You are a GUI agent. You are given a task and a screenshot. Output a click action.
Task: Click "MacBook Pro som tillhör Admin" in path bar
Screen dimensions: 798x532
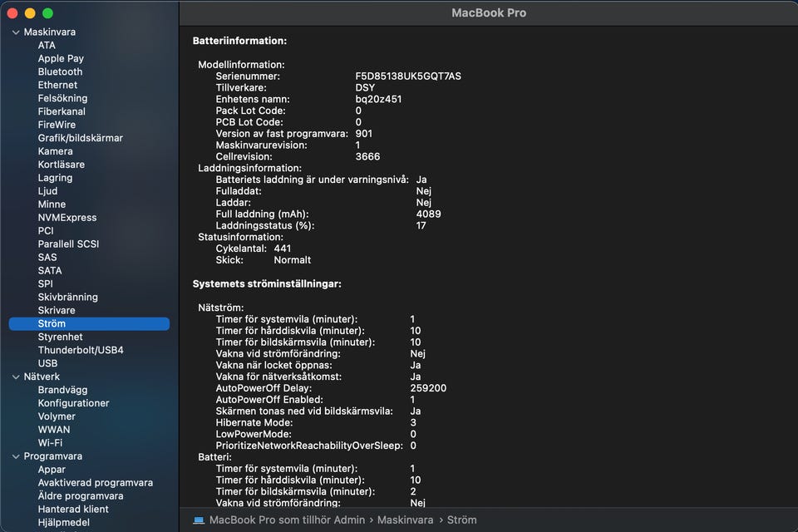287,520
